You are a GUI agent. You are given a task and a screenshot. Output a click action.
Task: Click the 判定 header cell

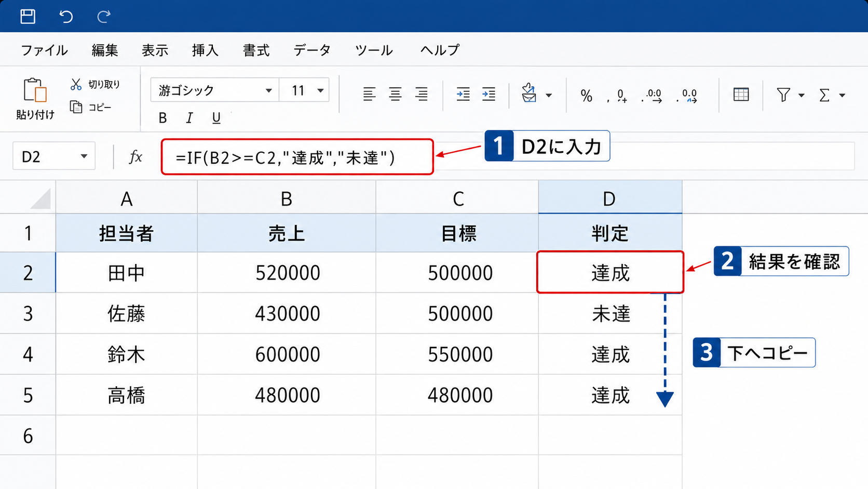pos(610,233)
